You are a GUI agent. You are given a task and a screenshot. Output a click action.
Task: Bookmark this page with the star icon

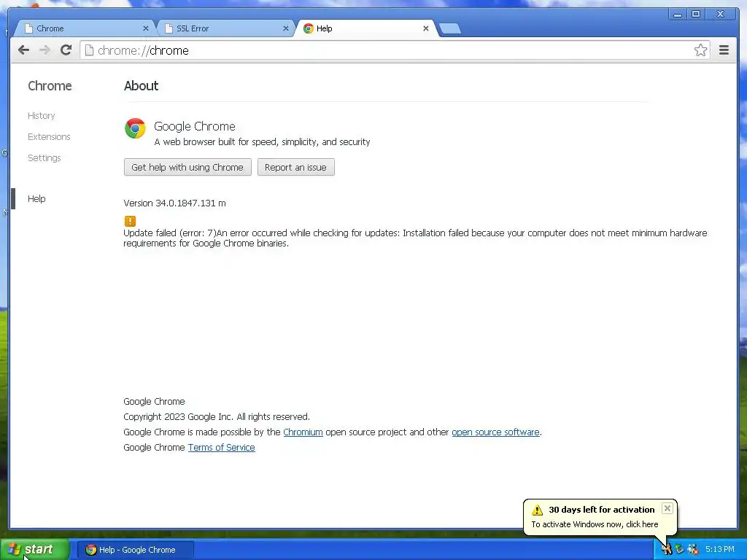pos(700,50)
